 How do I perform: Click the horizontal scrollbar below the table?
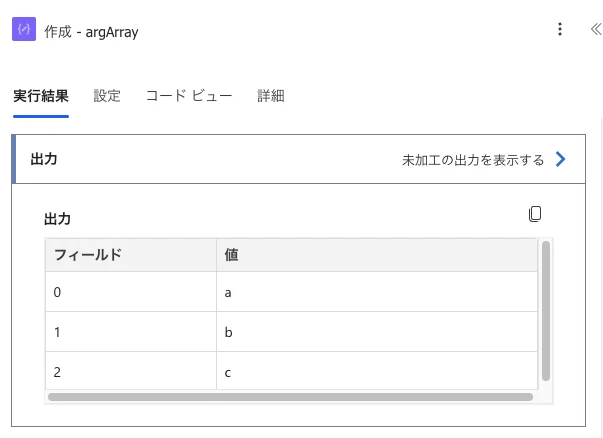[290, 397]
